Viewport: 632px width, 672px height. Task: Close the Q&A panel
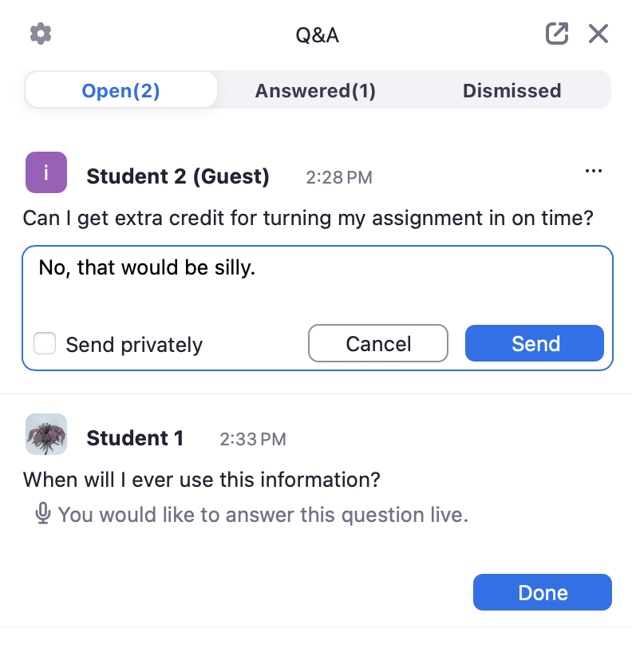[598, 34]
